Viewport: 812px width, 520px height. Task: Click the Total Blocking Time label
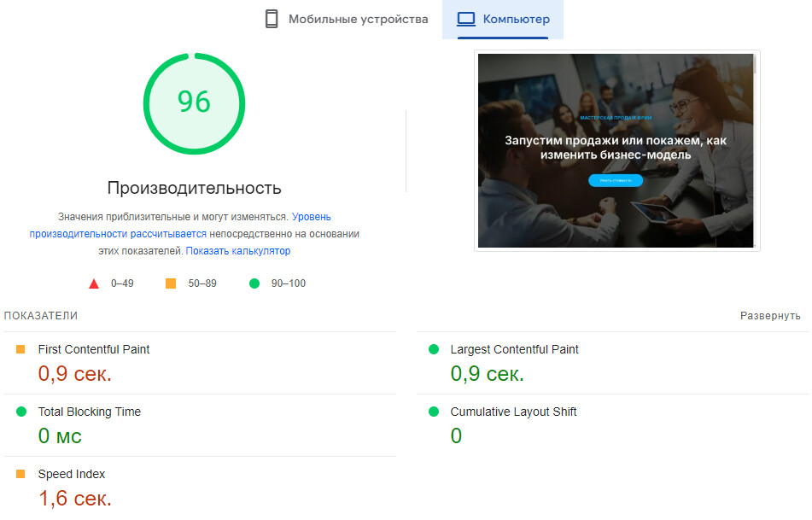click(90, 412)
